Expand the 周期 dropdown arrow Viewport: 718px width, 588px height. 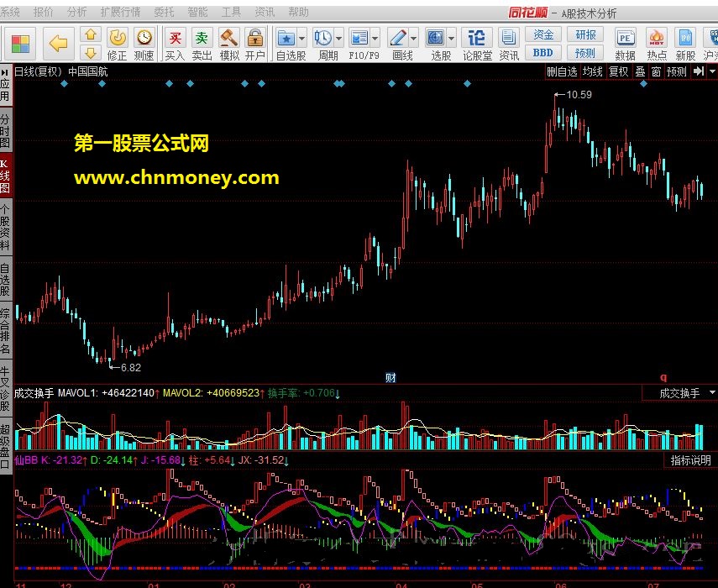(x=339, y=39)
